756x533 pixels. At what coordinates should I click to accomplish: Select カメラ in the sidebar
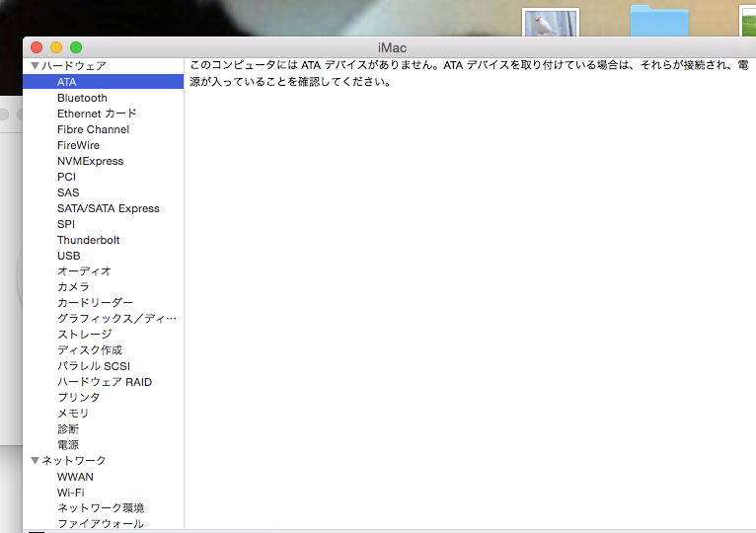point(73,287)
